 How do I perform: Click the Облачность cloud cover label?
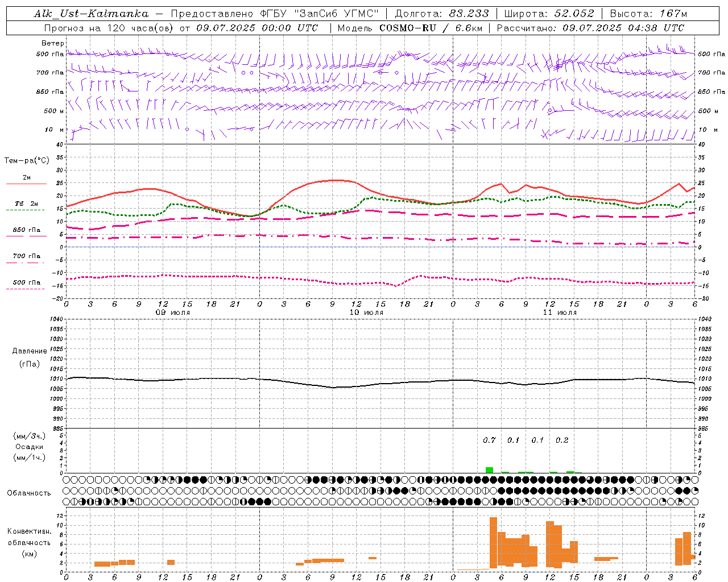click(29, 493)
